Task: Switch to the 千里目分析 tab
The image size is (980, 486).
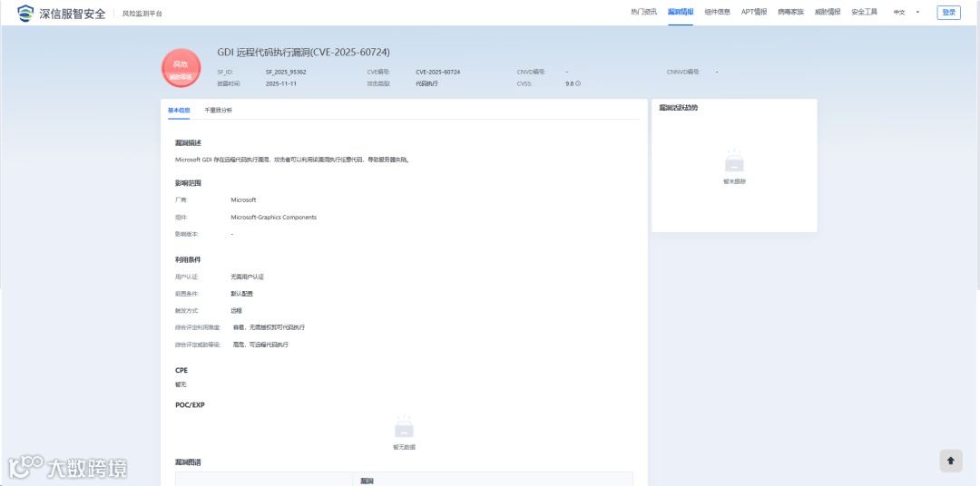Action: pos(218,110)
